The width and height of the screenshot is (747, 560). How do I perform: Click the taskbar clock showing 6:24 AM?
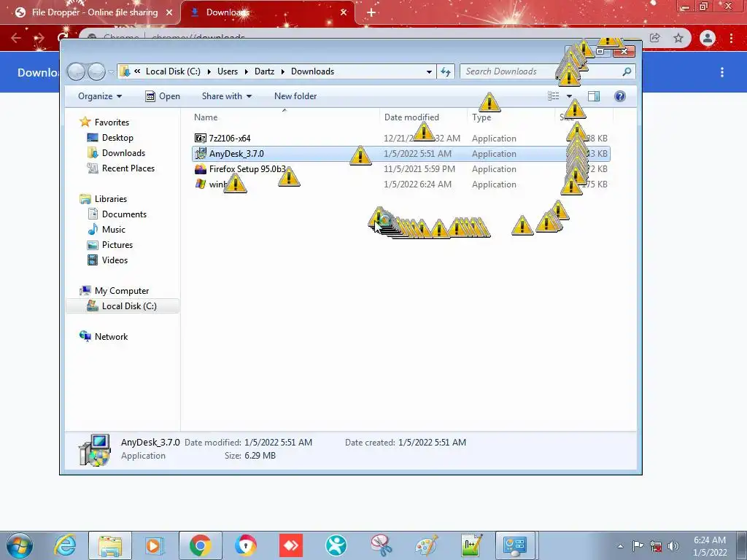710,546
